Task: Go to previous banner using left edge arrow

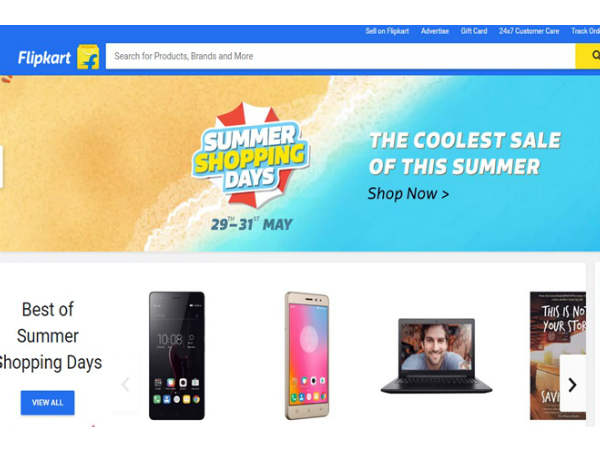Action: [1, 167]
